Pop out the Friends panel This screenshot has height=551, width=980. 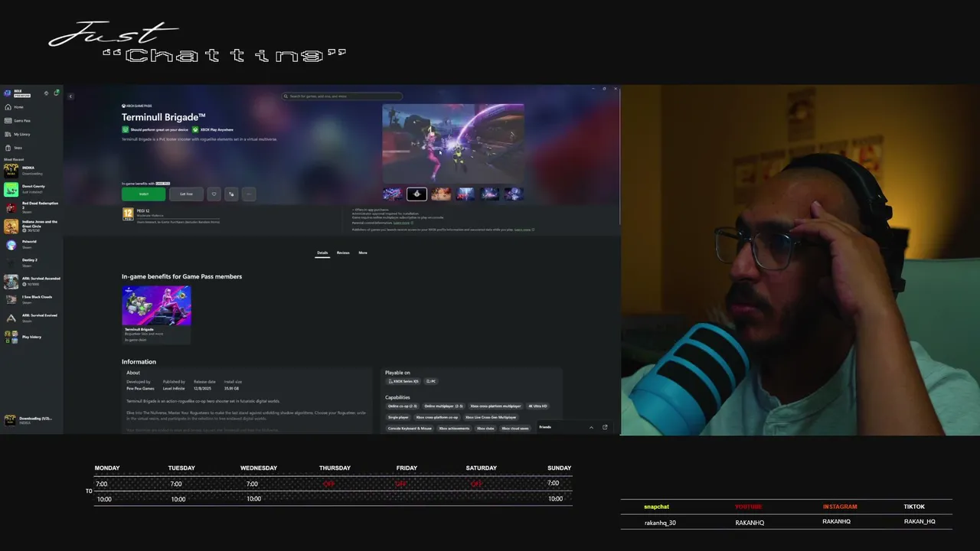[605, 427]
